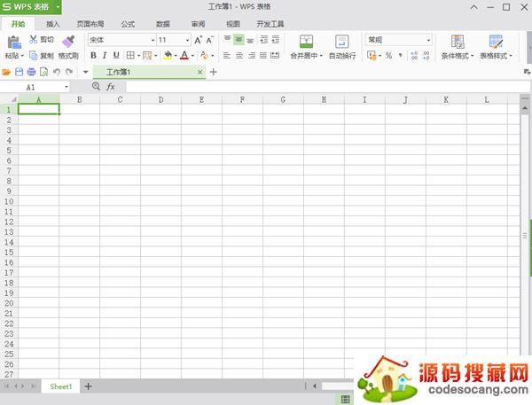Collapse the ribbon using the caret icon
This screenshot has height=405, width=532.
point(474,7)
